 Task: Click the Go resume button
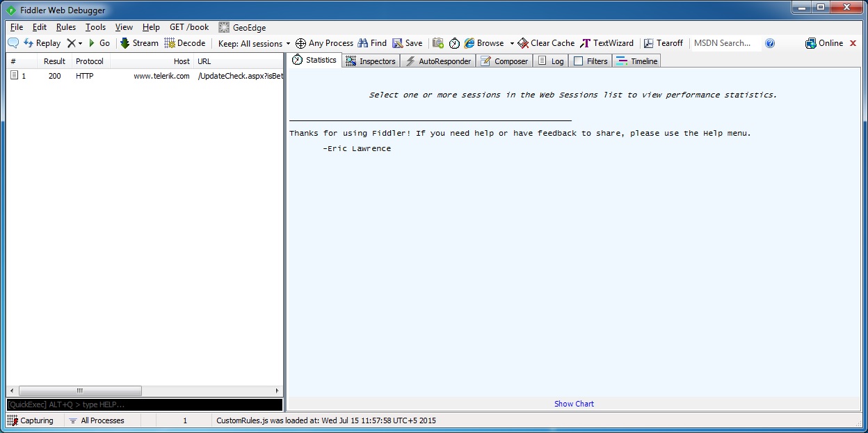tap(99, 43)
